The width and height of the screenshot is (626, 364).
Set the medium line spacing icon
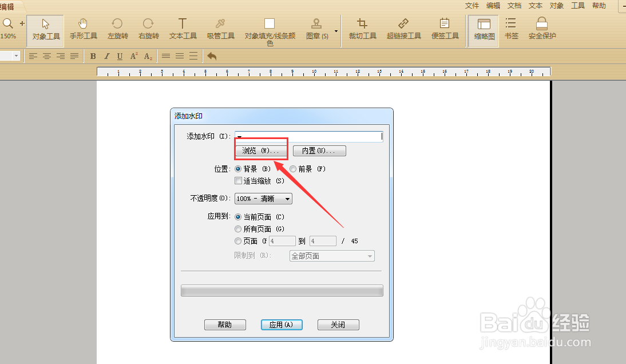tap(180, 56)
